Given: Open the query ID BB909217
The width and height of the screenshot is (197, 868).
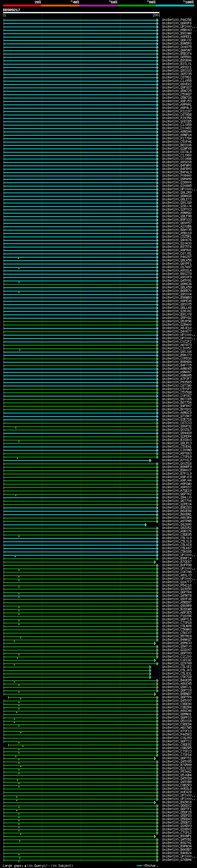Looking at the screenshot, I should coord(11,10).
